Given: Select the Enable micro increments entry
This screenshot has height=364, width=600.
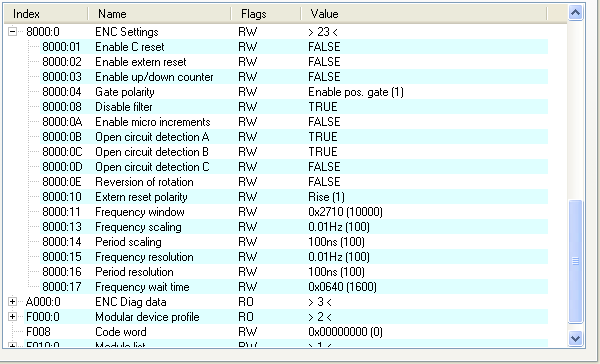Looking at the screenshot, I should point(293,122).
